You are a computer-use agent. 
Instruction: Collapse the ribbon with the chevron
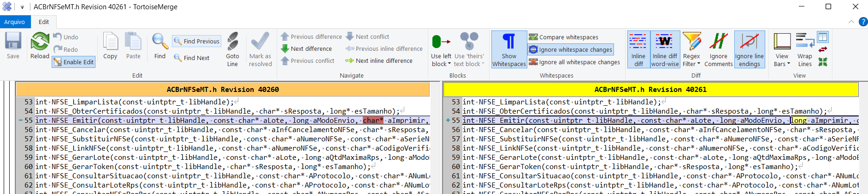(851, 22)
